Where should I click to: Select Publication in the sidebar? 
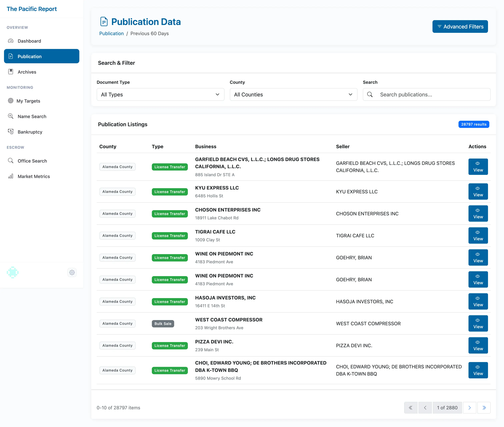pyautogui.click(x=42, y=56)
